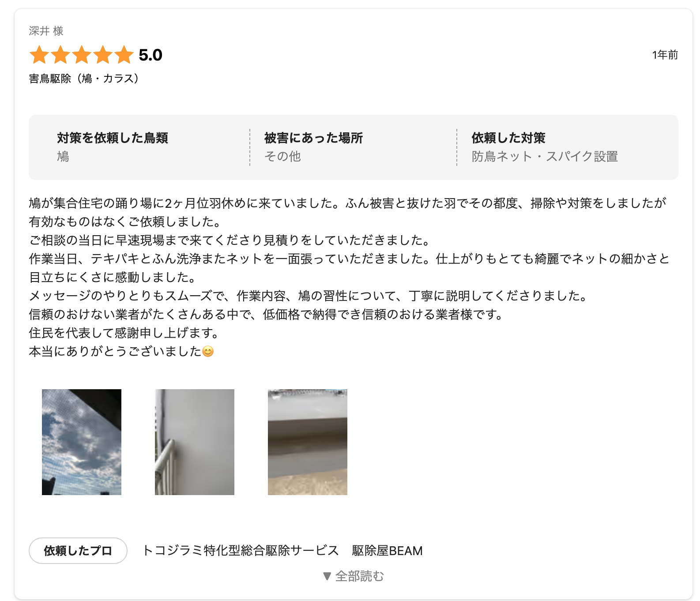
Task: Open the gray wall and railing photo
Action: click(x=195, y=442)
